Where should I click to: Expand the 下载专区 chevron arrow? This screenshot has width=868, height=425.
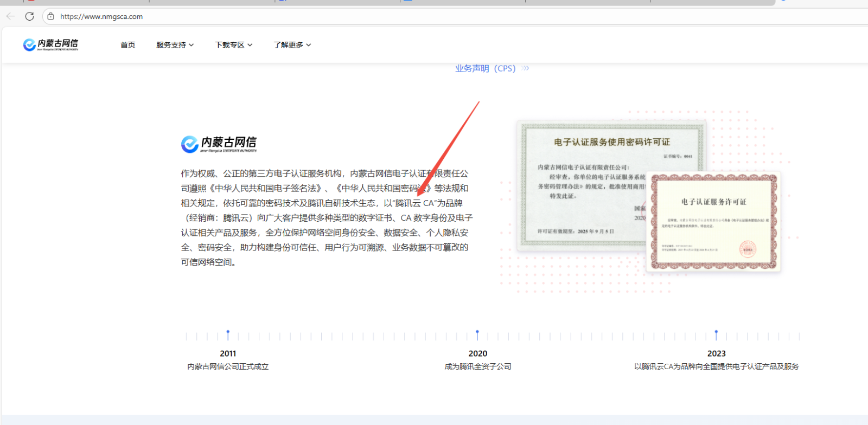click(250, 45)
